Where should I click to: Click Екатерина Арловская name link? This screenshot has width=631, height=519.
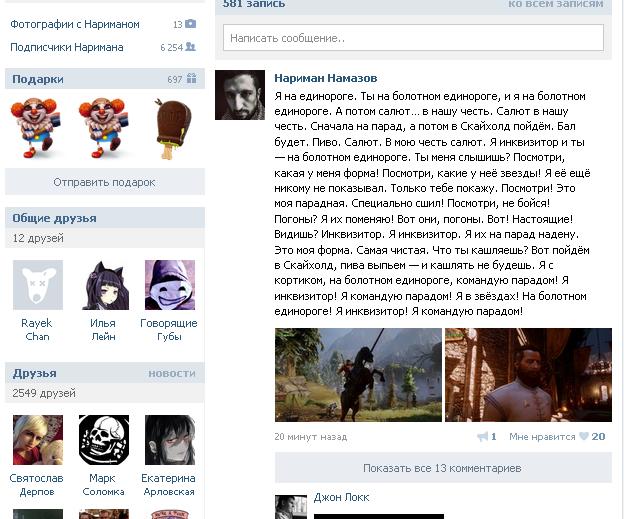tap(168, 485)
